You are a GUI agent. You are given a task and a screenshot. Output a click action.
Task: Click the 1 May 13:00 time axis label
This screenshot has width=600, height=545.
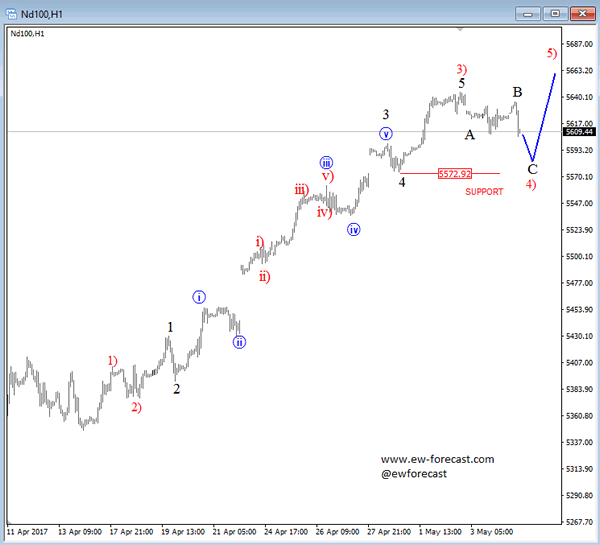tap(440, 532)
